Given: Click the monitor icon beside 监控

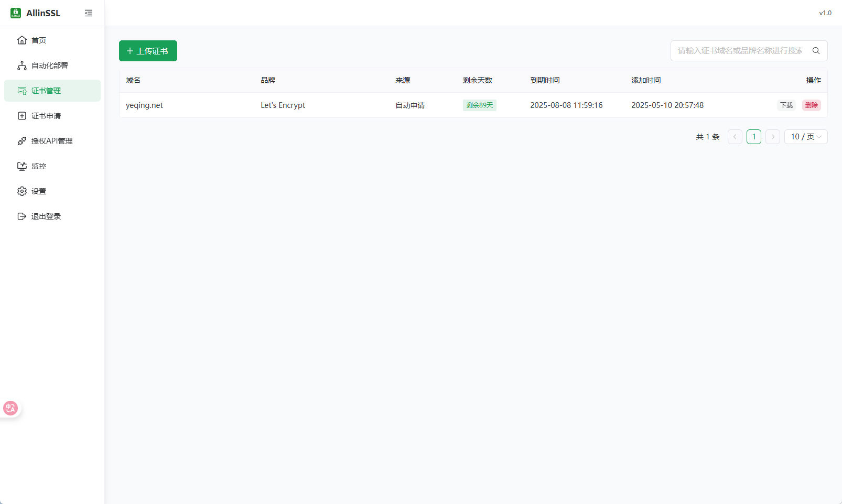Looking at the screenshot, I should (x=22, y=166).
